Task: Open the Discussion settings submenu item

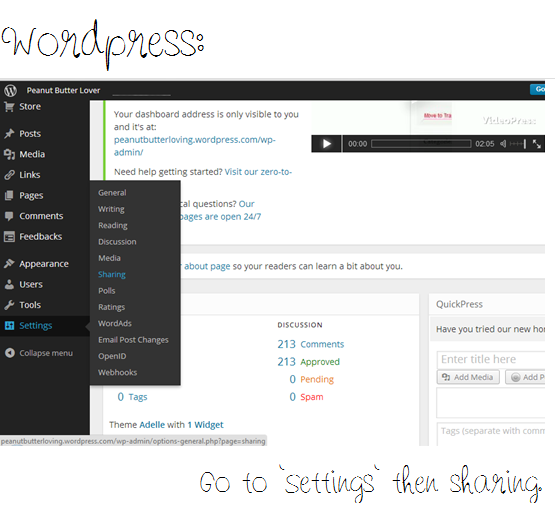Action: 117,242
